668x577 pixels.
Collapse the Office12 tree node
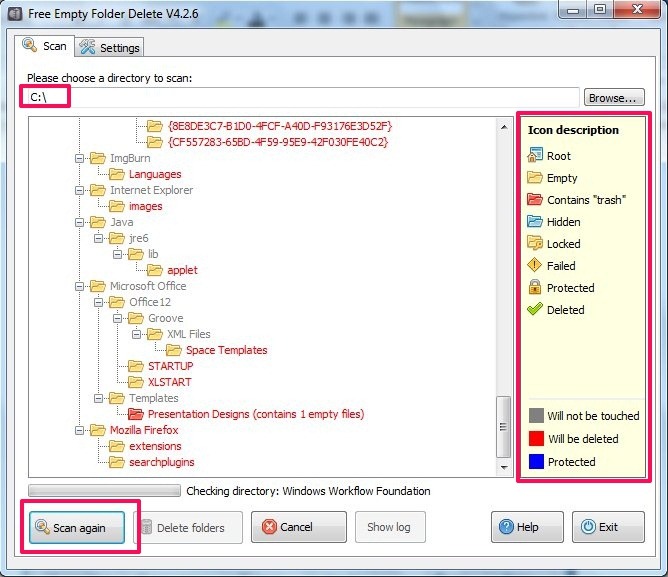coord(98,302)
